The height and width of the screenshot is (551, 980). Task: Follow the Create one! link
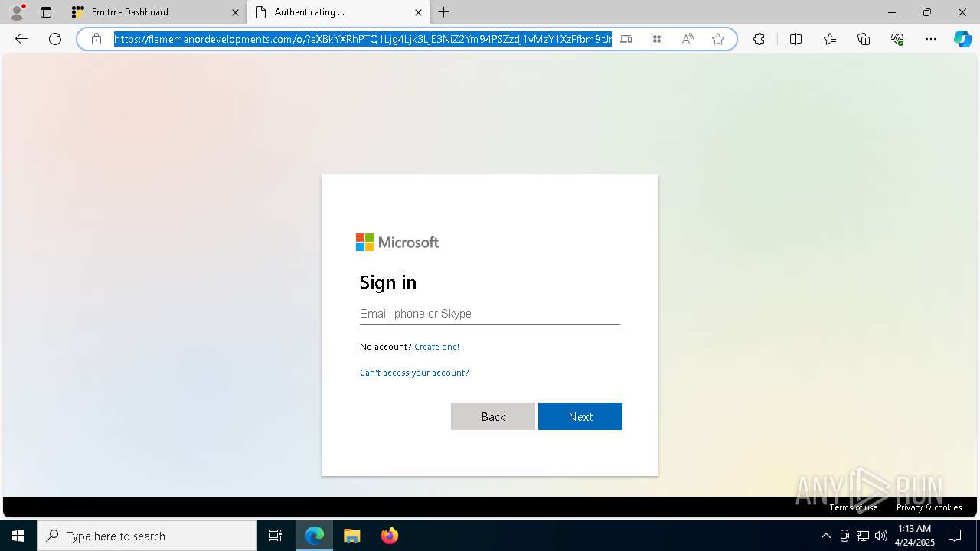pos(436,347)
